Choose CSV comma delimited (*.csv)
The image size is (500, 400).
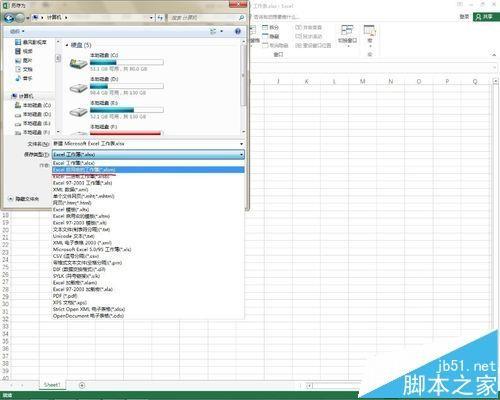point(148,256)
